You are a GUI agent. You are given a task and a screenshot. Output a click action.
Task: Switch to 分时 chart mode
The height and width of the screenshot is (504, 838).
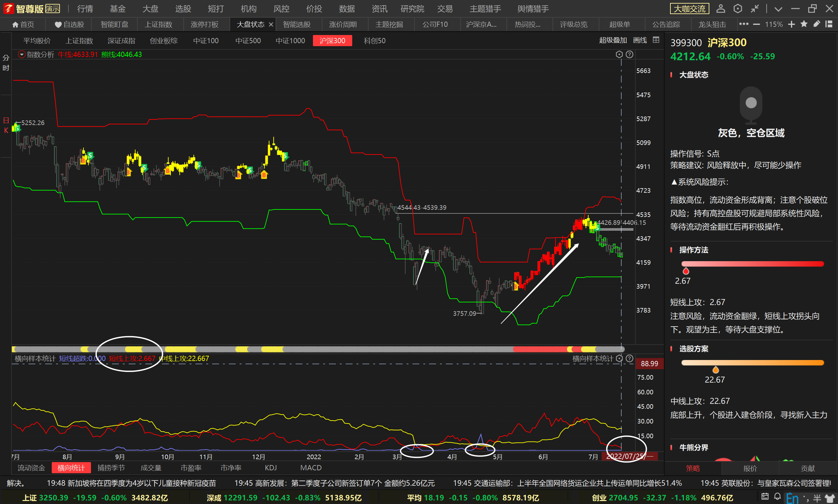click(6, 63)
